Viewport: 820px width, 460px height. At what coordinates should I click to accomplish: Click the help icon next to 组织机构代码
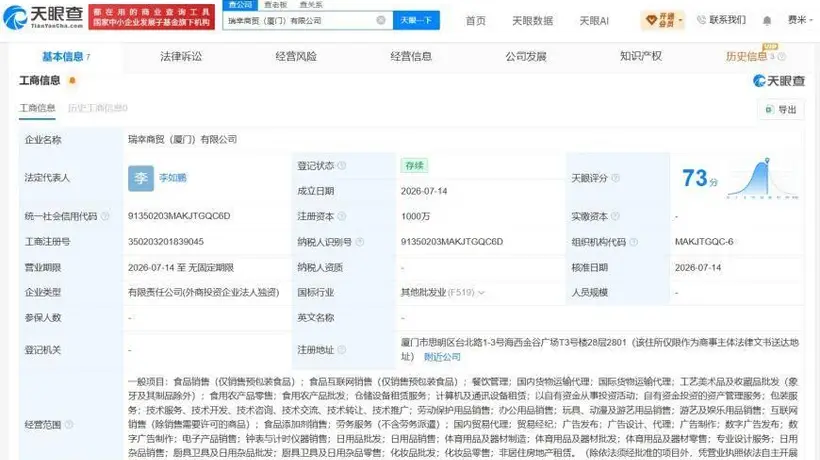pyautogui.click(x=633, y=242)
